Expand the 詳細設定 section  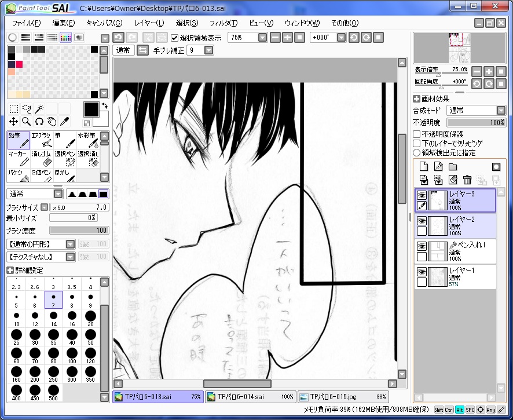click(10, 271)
